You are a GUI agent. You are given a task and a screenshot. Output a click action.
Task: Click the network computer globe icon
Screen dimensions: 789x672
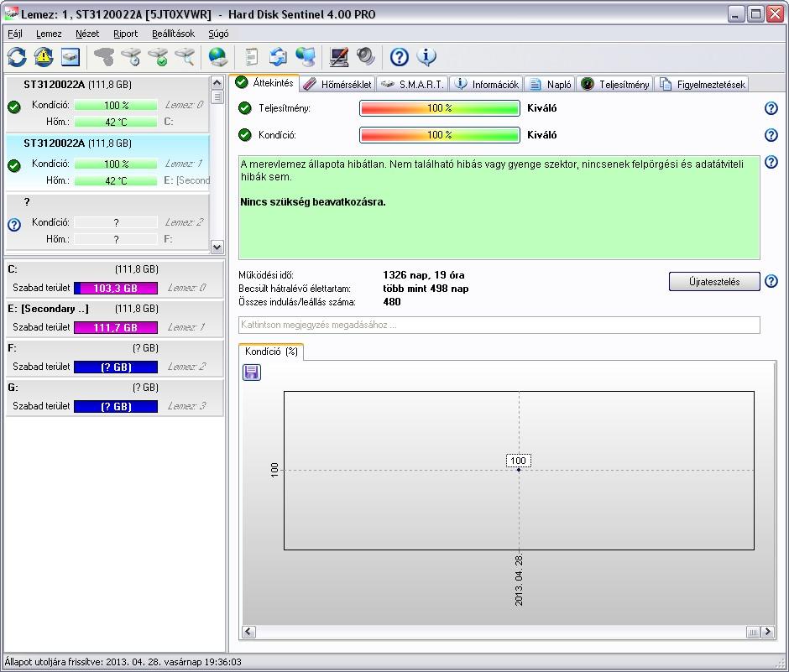tap(306, 57)
